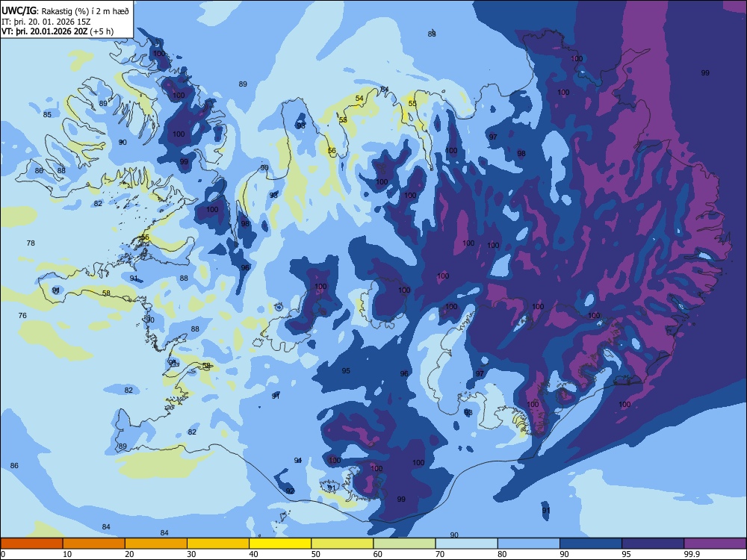Viewport: 747px width, 560px height.
Task: Select the 40–50 bright yellow legend swatch
Action: [x=280, y=544]
